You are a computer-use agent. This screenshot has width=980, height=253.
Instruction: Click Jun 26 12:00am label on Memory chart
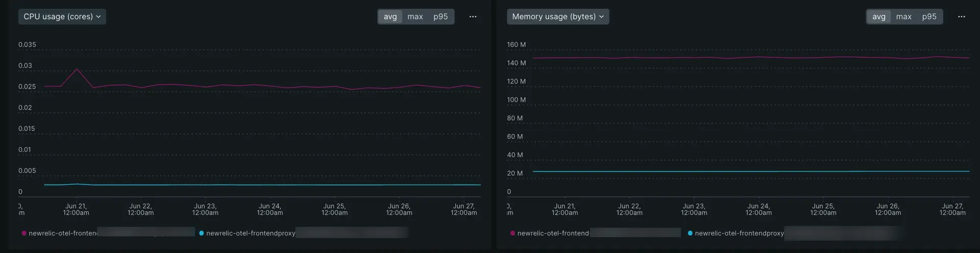(x=888, y=210)
